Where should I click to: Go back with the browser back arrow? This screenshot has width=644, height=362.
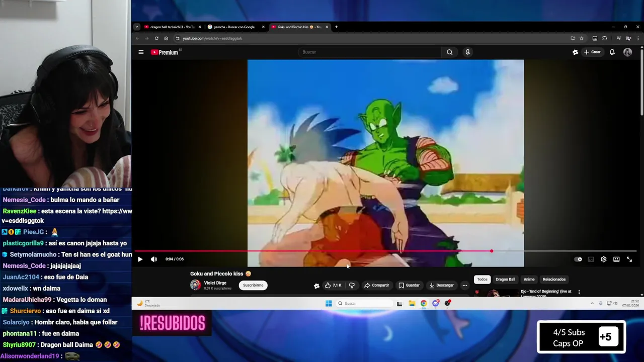[x=137, y=38]
